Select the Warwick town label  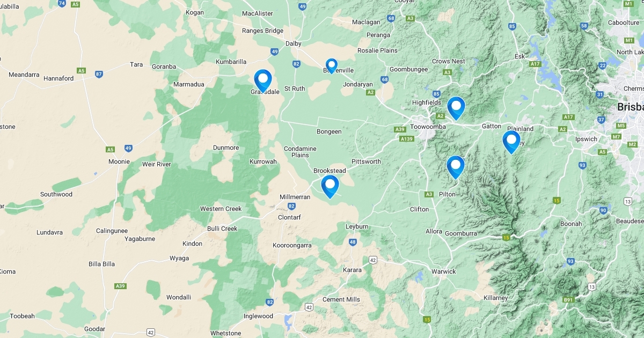pyautogui.click(x=444, y=271)
